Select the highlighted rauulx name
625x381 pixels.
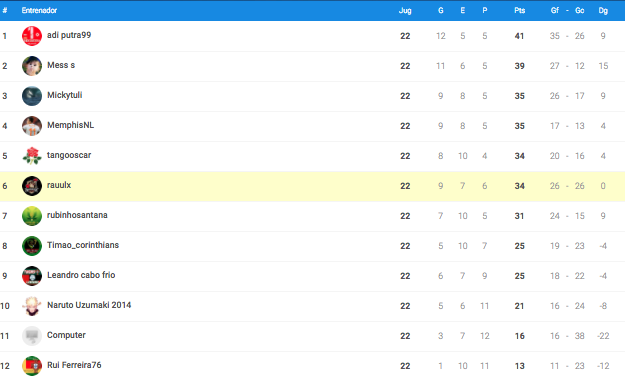(x=59, y=185)
